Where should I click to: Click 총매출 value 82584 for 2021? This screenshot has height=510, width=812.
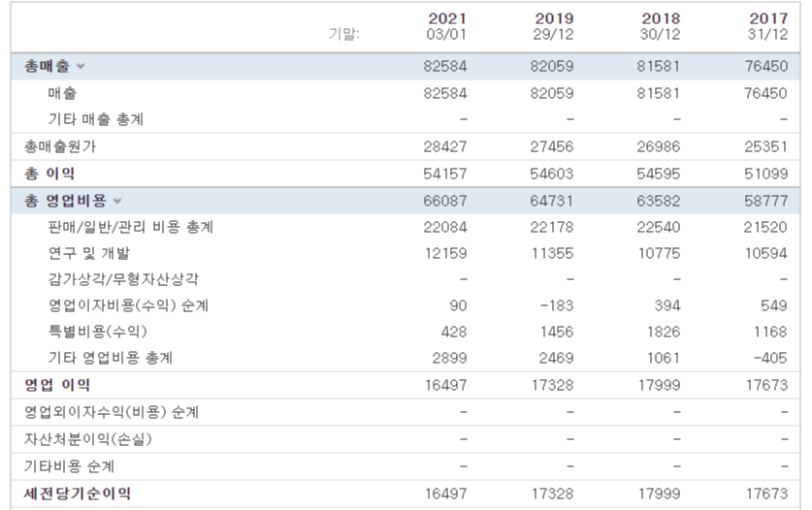click(x=445, y=66)
